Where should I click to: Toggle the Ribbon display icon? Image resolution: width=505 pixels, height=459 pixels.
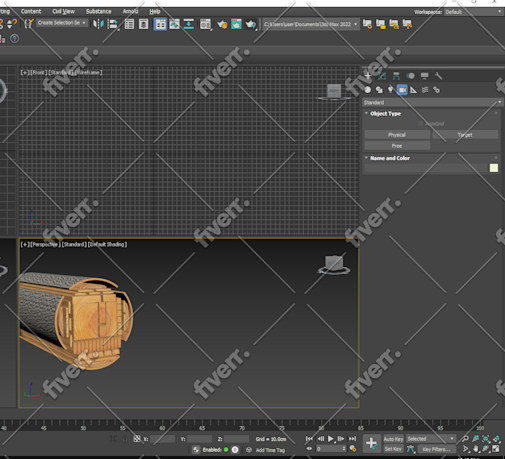(160, 24)
